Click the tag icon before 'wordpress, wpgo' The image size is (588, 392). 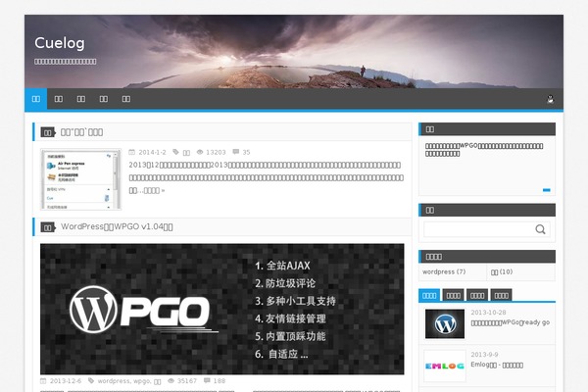(91, 381)
